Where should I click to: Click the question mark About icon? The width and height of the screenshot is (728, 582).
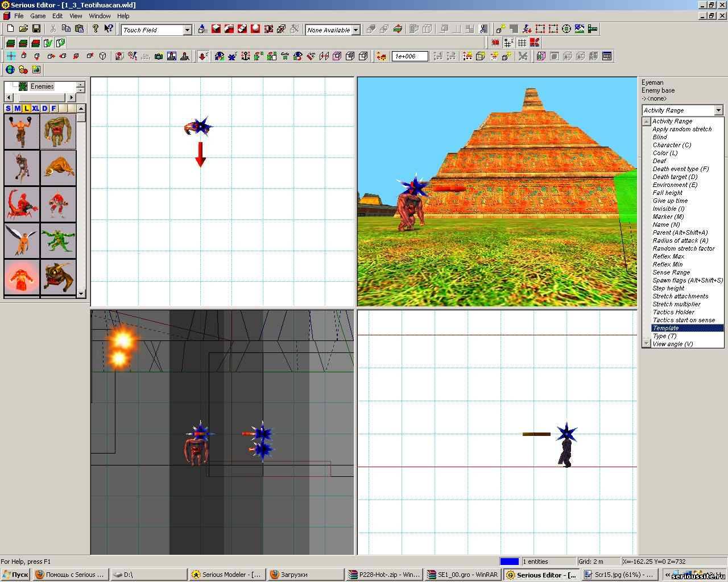pos(96,29)
